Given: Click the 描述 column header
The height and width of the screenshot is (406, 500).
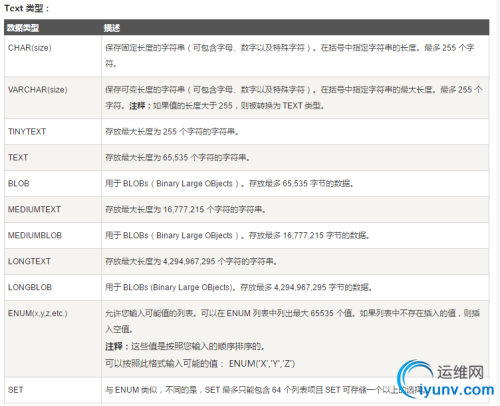Looking at the screenshot, I should 112,28.
